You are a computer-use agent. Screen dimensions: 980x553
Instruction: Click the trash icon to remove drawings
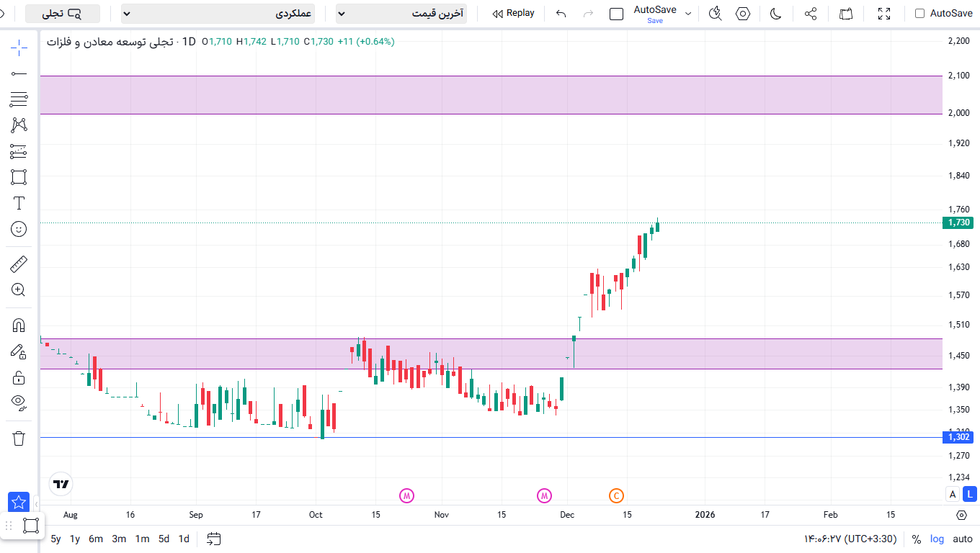19,438
